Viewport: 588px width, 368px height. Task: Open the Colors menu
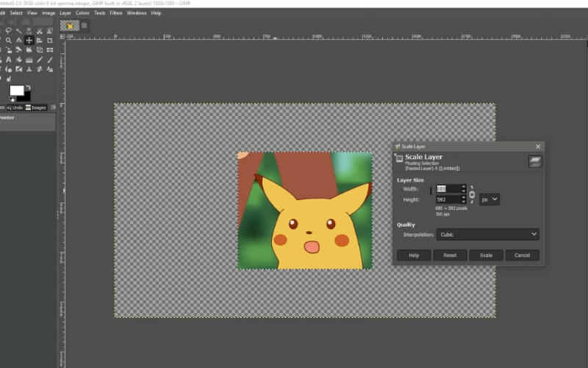click(82, 13)
